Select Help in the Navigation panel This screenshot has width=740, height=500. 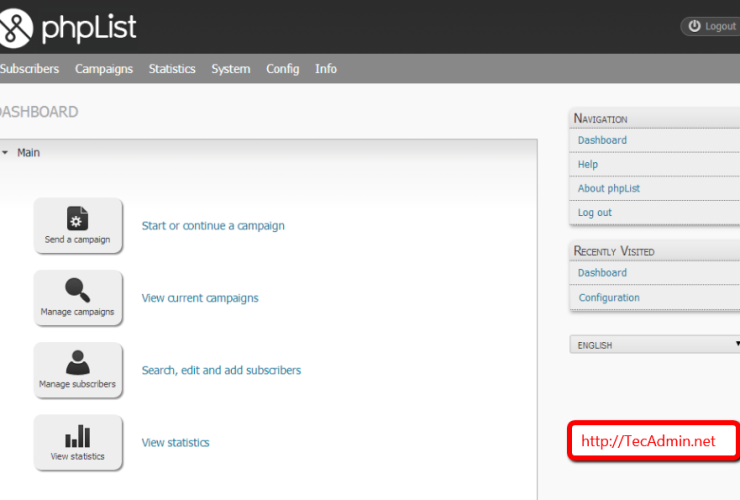588,164
